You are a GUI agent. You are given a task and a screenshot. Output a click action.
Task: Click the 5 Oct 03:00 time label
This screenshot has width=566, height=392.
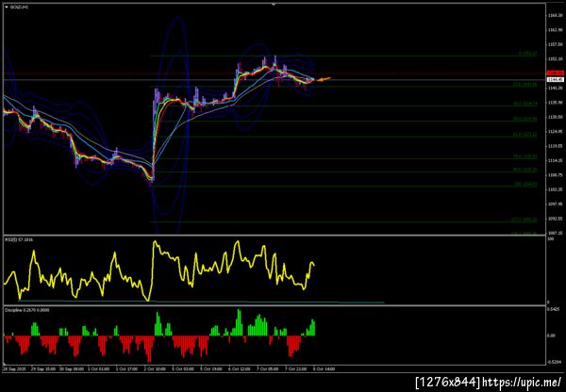(183, 369)
